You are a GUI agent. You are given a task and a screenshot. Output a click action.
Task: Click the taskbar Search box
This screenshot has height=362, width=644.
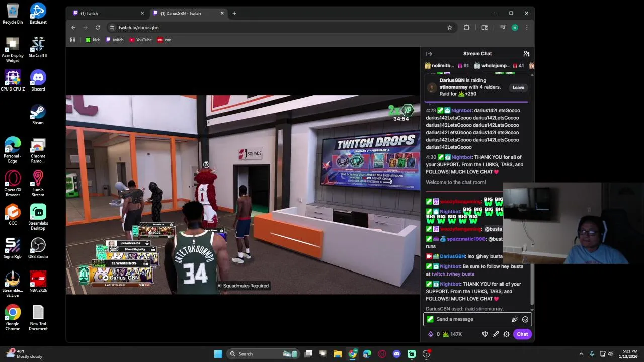coord(263,354)
